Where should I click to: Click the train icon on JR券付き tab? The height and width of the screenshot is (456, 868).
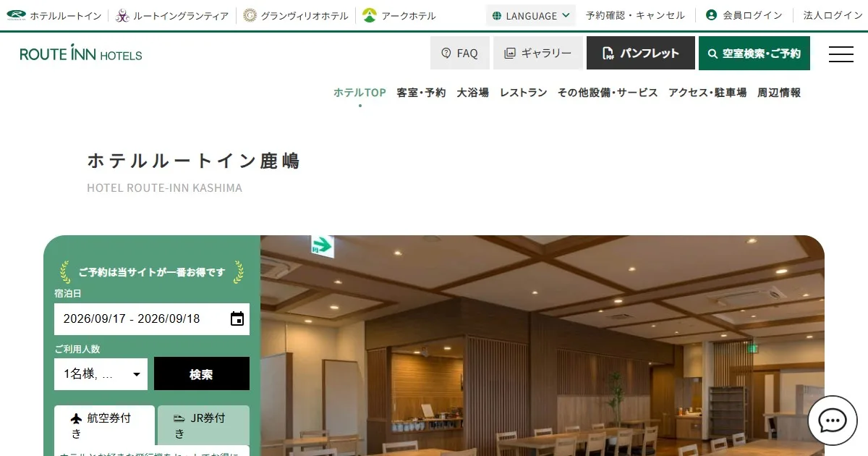[x=179, y=418]
